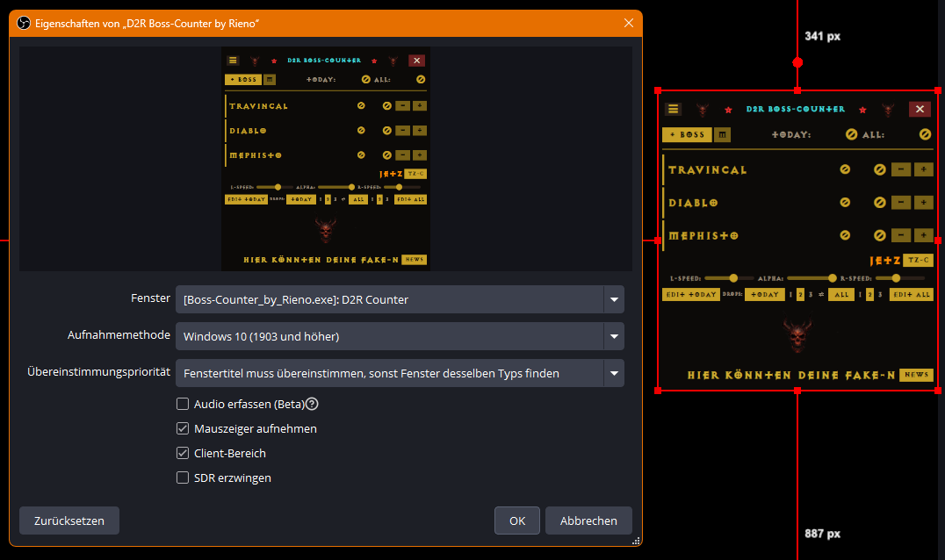Click dialog resize grip at bottom-right corner
Screen dimensions: 945x560
(636, 541)
